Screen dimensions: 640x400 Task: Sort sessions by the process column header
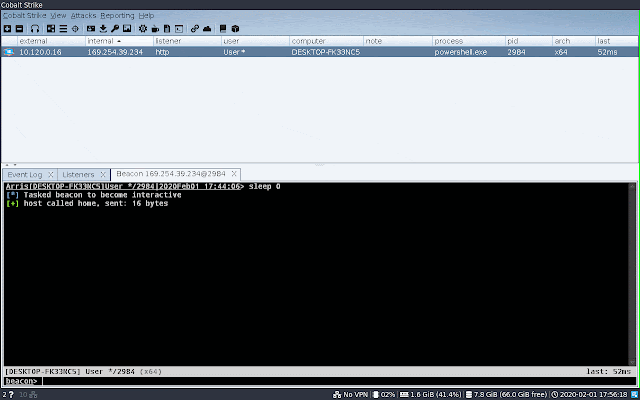469,41
